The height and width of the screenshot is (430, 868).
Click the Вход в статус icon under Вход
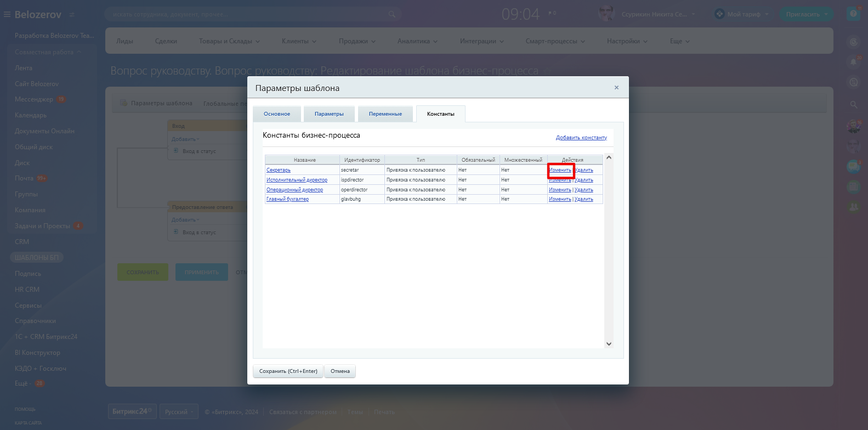pyautogui.click(x=176, y=150)
